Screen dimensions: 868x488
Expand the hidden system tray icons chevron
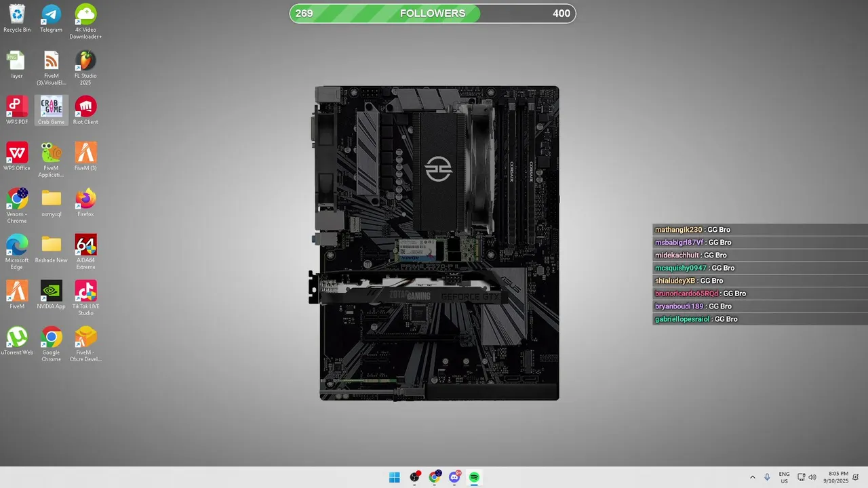click(752, 477)
